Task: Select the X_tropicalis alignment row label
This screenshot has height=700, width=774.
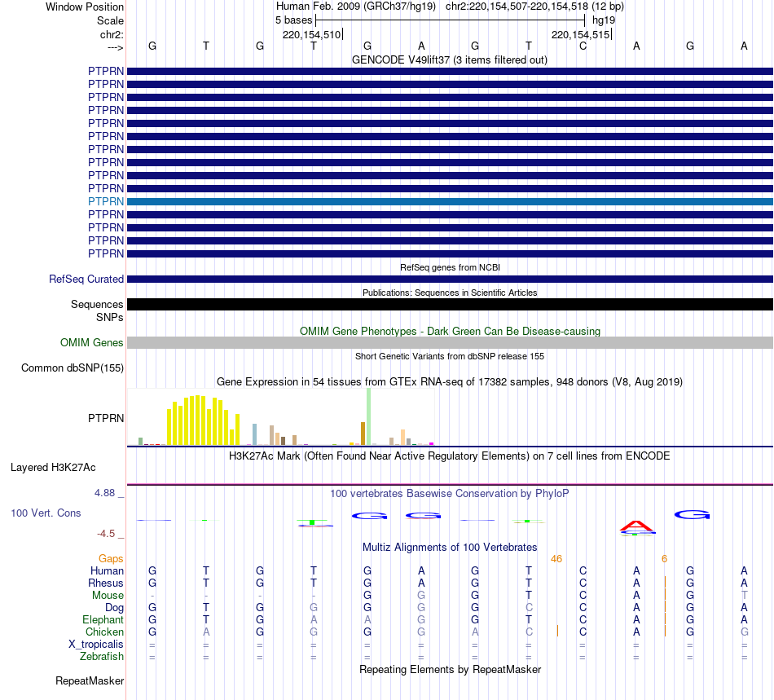Action: point(96,645)
